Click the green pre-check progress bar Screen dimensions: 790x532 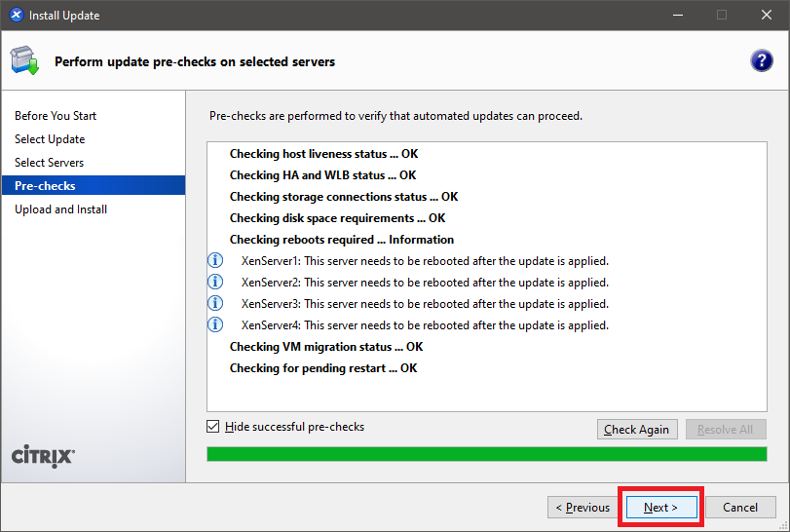coord(486,454)
